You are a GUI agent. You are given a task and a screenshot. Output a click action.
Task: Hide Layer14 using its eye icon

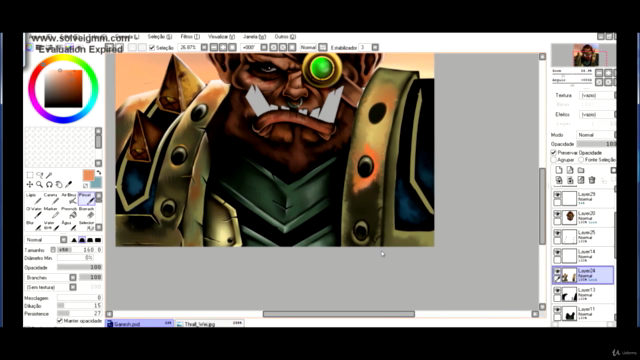tap(557, 252)
